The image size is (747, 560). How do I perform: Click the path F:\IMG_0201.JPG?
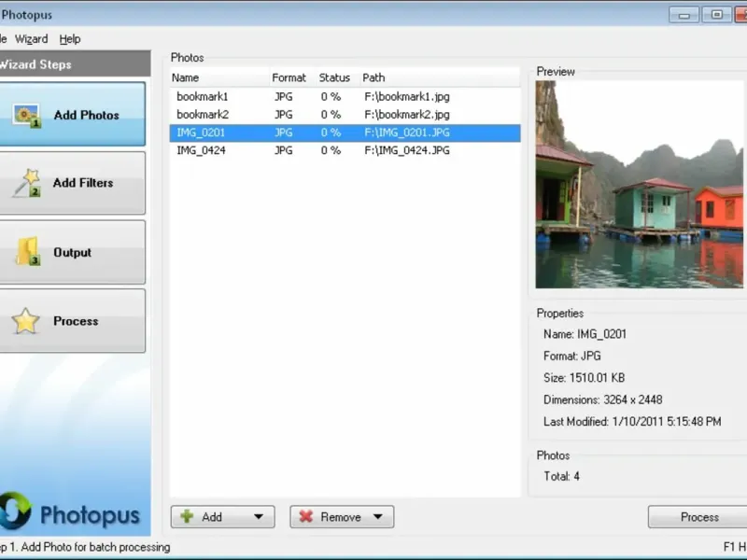407,133
